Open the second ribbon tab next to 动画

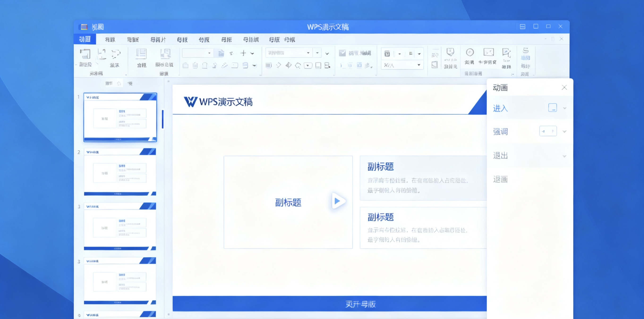pyautogui.click(x=110, y=39)
